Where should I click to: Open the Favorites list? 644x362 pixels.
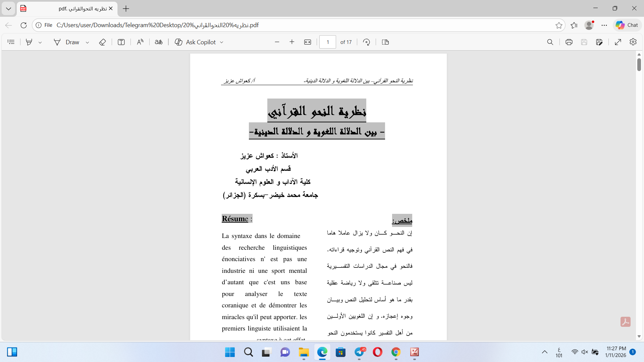tap(574, 25)
